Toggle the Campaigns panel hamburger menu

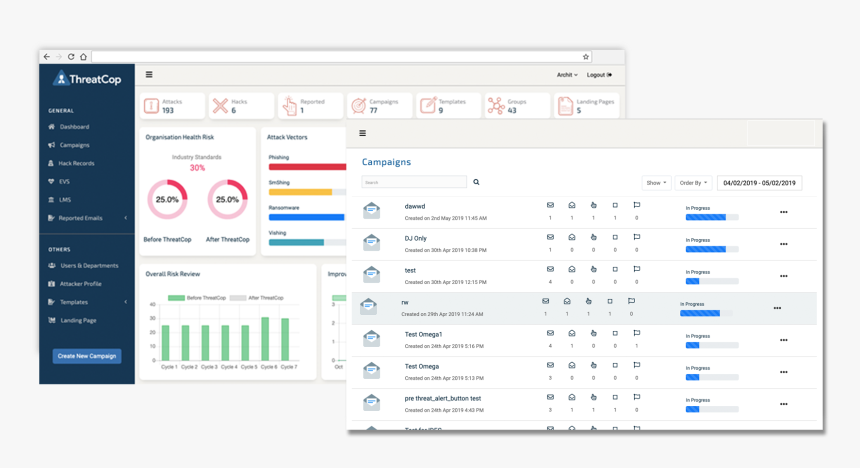pyautogui.click(x=363, y=133)
